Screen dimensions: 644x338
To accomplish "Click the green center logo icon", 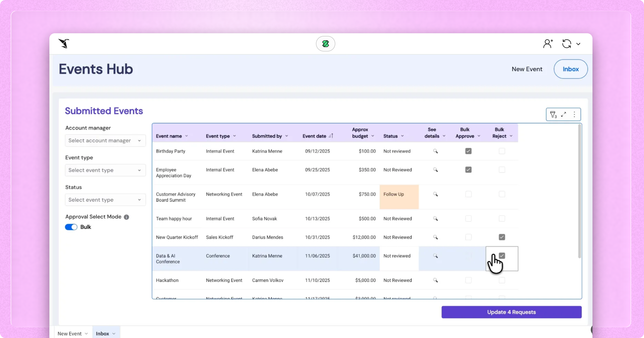I will click(325, 44).
